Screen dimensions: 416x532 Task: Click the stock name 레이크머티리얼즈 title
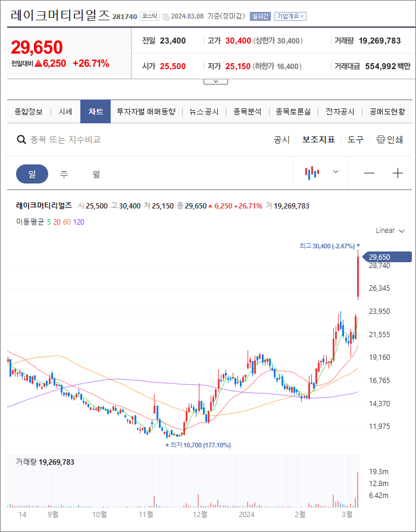pyautogui.click(x=60, y=15)
